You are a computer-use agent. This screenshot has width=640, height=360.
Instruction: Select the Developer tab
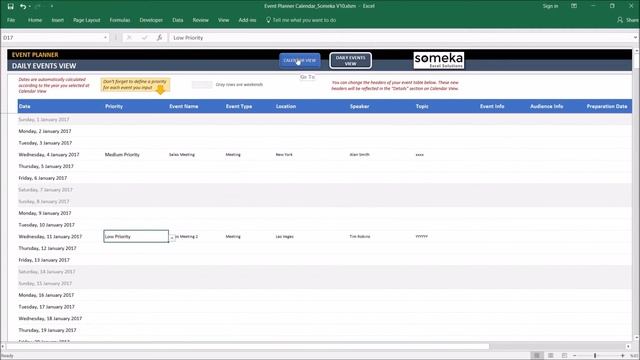tap(151, 20)
